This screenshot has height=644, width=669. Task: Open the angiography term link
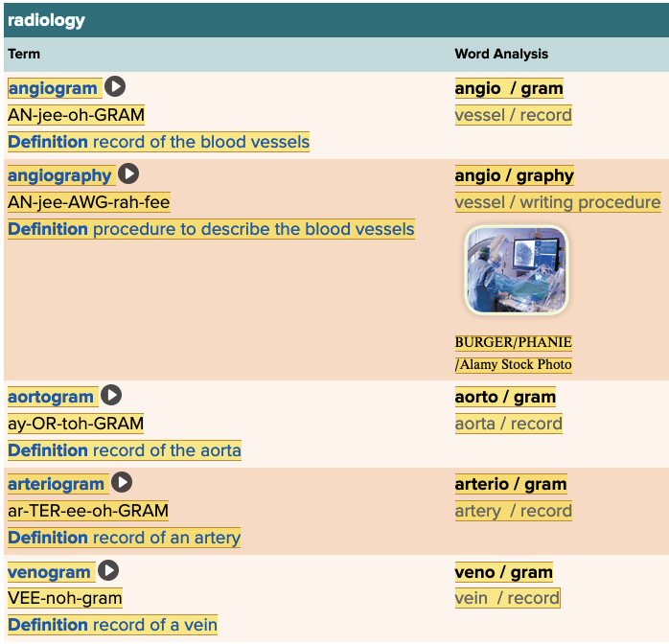click(x=59, y=175)
